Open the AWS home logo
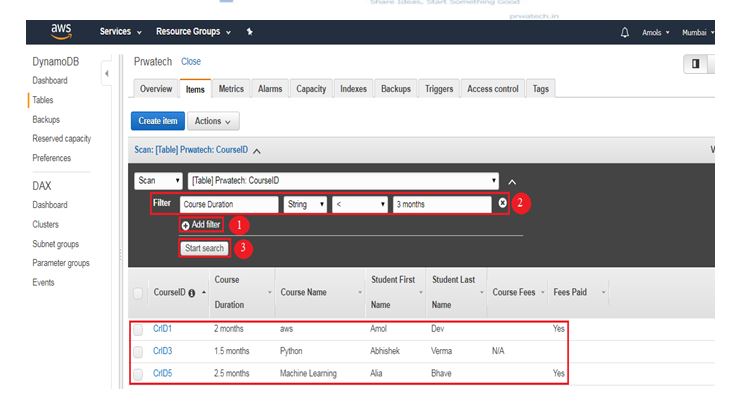 [61, 31]
